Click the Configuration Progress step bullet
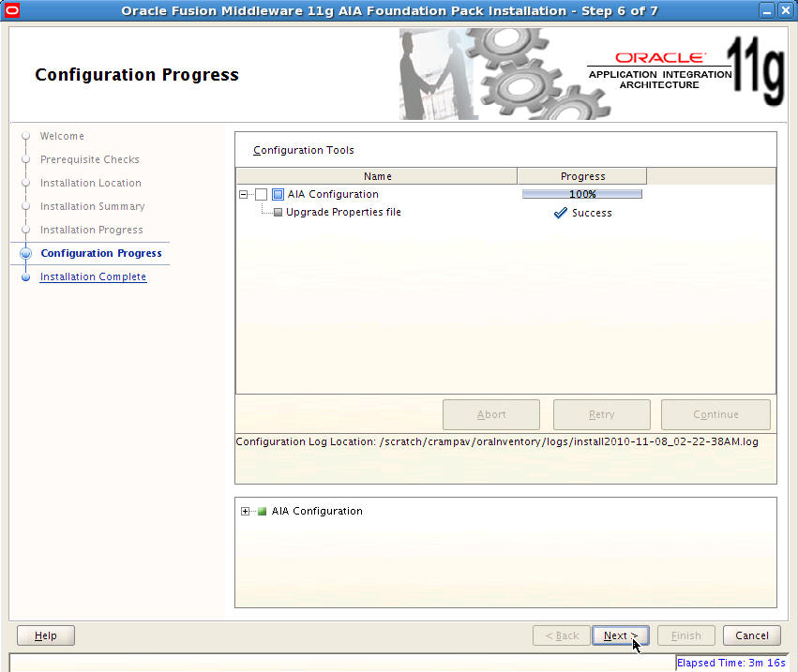This screenshot has width=798, height=672. click(x=25, y=253)
